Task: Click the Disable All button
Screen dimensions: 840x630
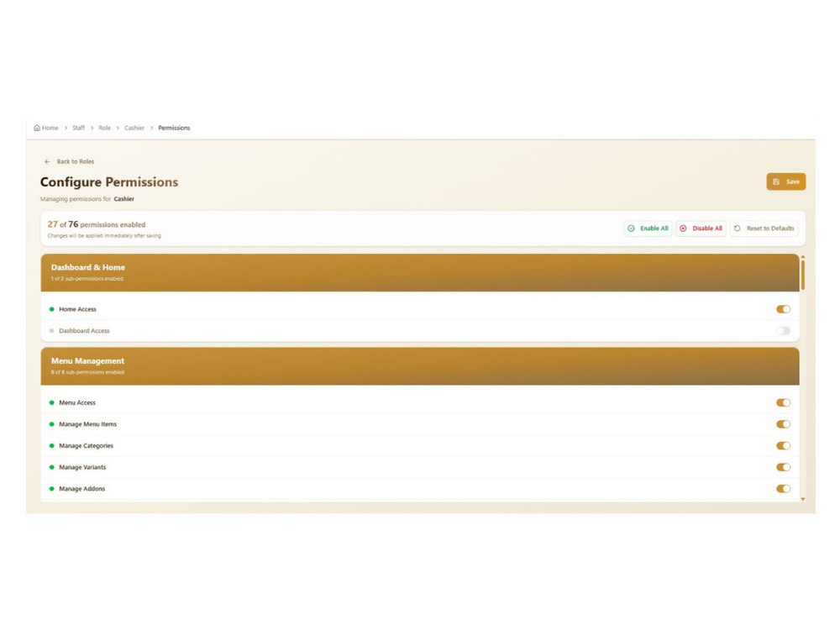Action: (x=701, y=228)
